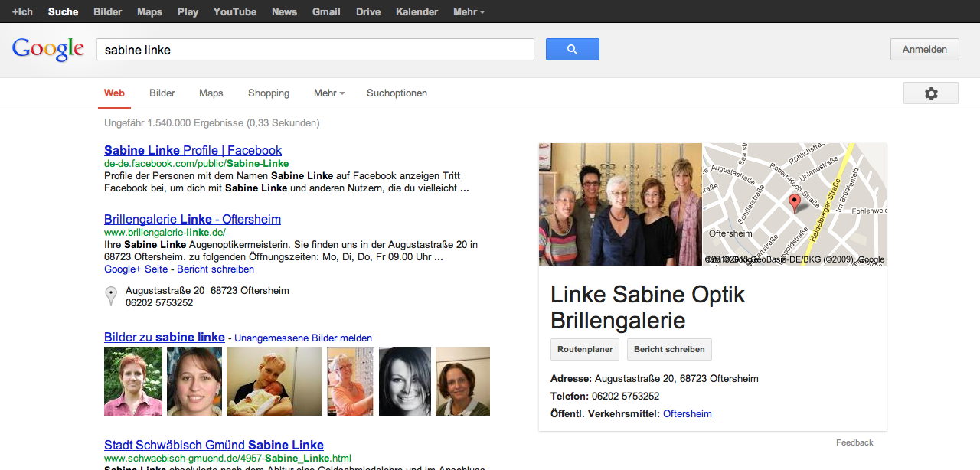
Task: Click the Routenplaner button
Action: point(585,349)
